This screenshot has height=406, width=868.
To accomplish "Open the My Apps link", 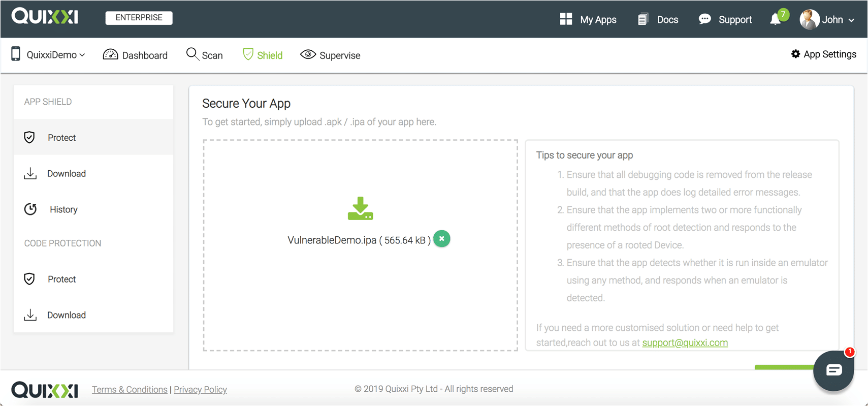I will coord(598,20).
